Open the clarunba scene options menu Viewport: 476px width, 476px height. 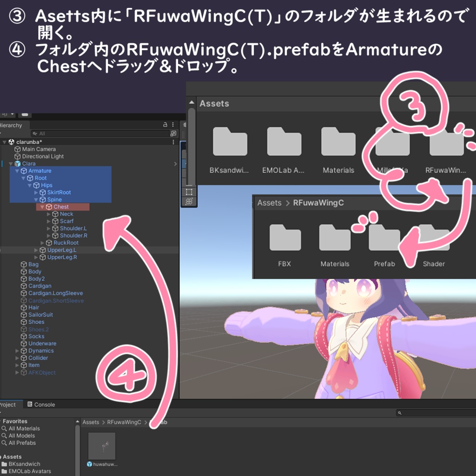click(x=173, y=142)
